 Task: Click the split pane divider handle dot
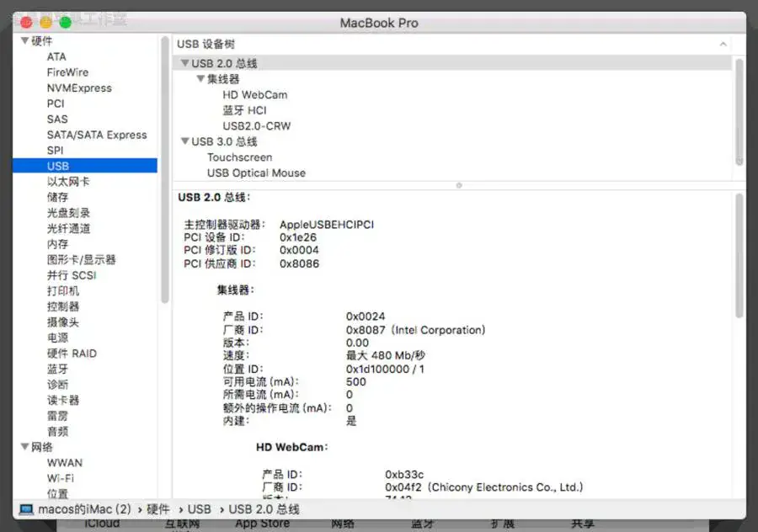click(x=459, y=185)
